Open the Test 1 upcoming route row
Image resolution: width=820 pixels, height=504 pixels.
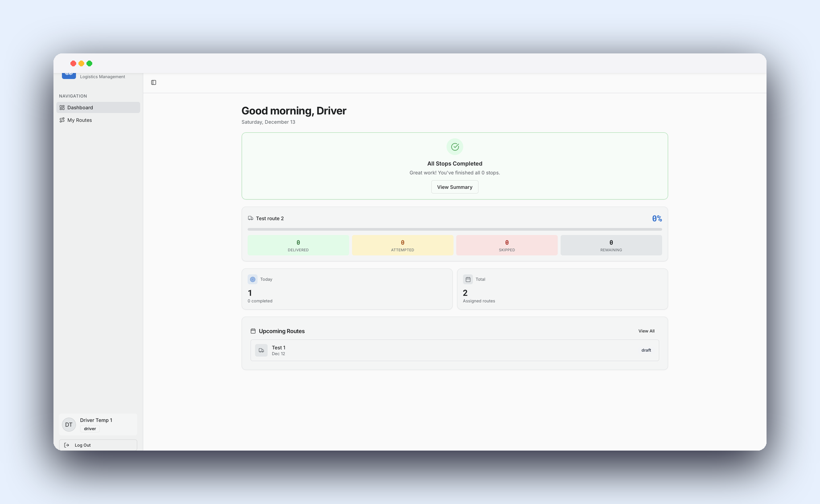click(455, 350)
